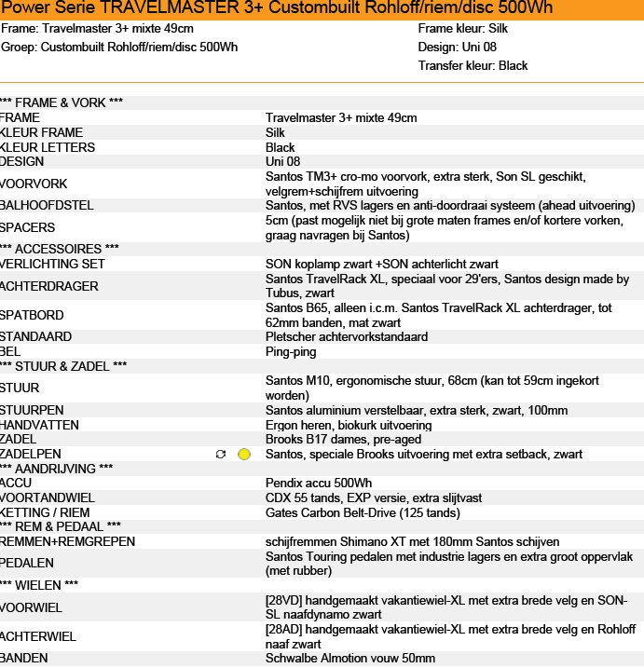644x668 pixels.
Task: Select the Pendix accu 500Wh entry
Action: coord(319,484)
